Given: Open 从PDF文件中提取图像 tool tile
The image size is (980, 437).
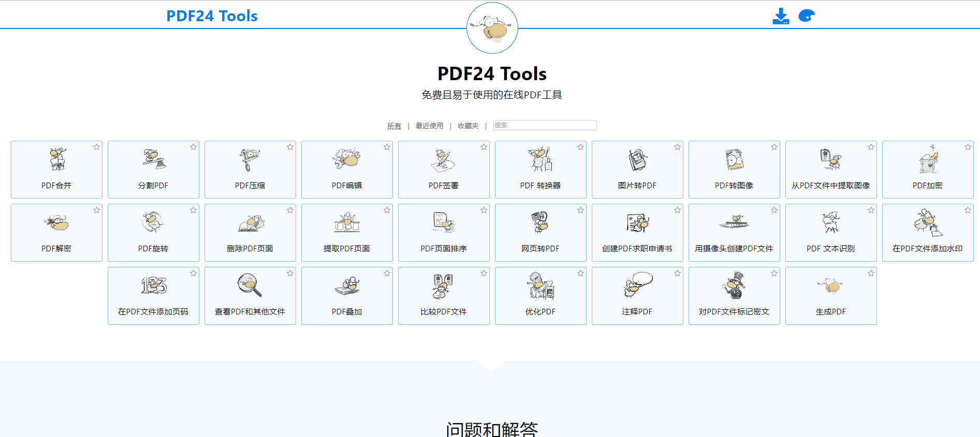Looking at the screenshot, I should click(x=831, y=170).
